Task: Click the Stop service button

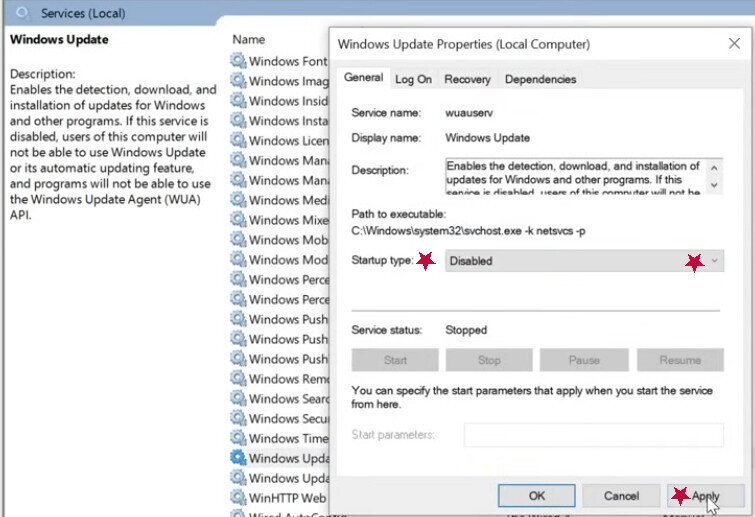Action: pyautogui.click(x=489, y=360)
